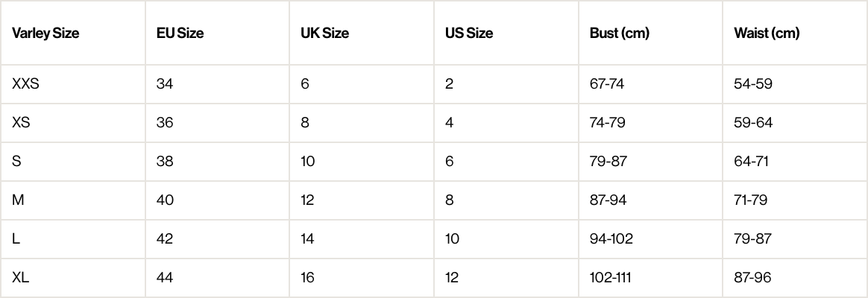
Task: Click the UK Size header cell
Action: click(324, 33)
